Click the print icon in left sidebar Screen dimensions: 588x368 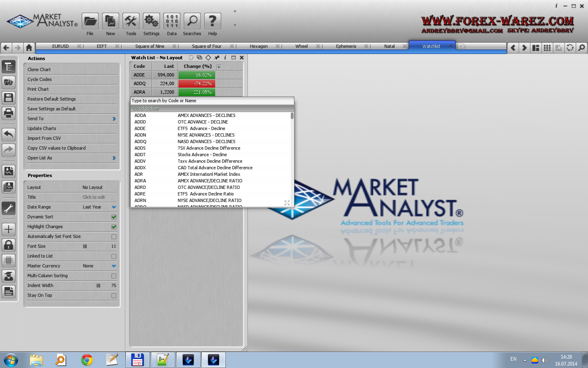9,113
